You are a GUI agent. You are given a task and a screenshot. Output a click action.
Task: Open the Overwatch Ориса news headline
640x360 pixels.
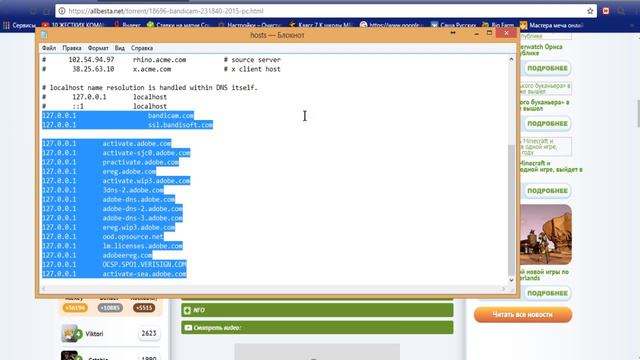(541, 50)
